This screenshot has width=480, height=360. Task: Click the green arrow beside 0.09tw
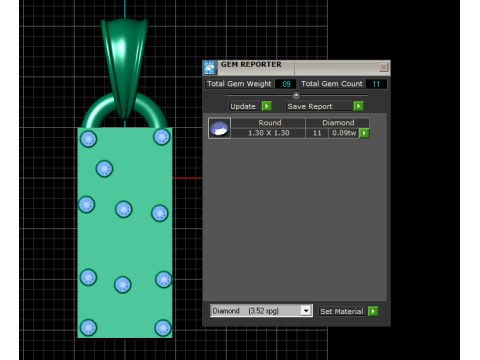pyautogui.click(x=364, y=133)
